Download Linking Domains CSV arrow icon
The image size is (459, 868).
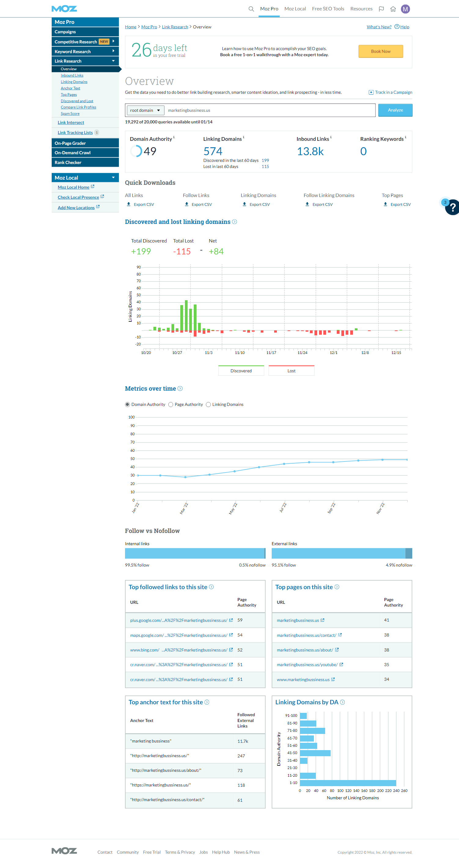244,204
